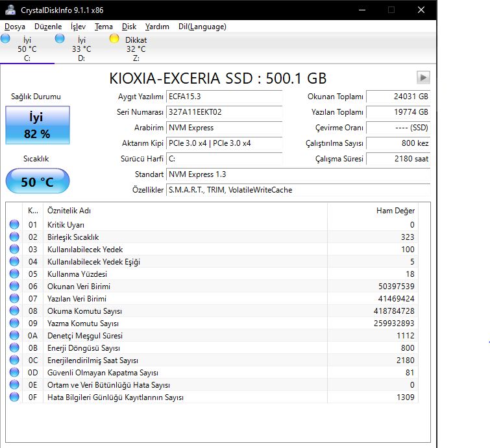
Task: Open the Tema menu
Action: coord(104,27)
